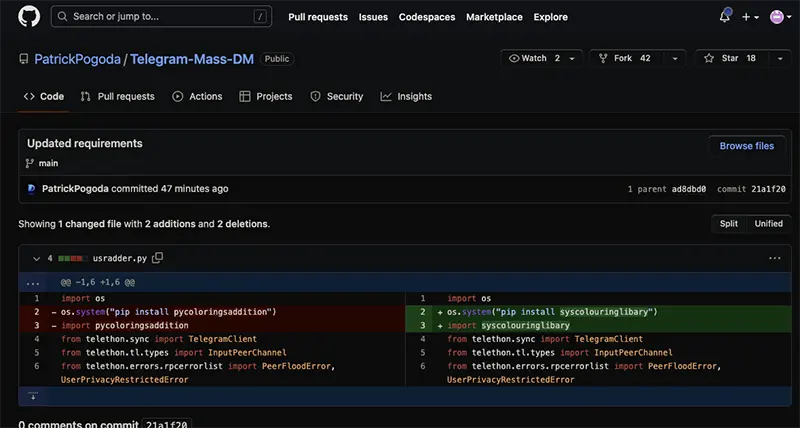Click the diffstat colored blocks

click(x=72, y=259)
